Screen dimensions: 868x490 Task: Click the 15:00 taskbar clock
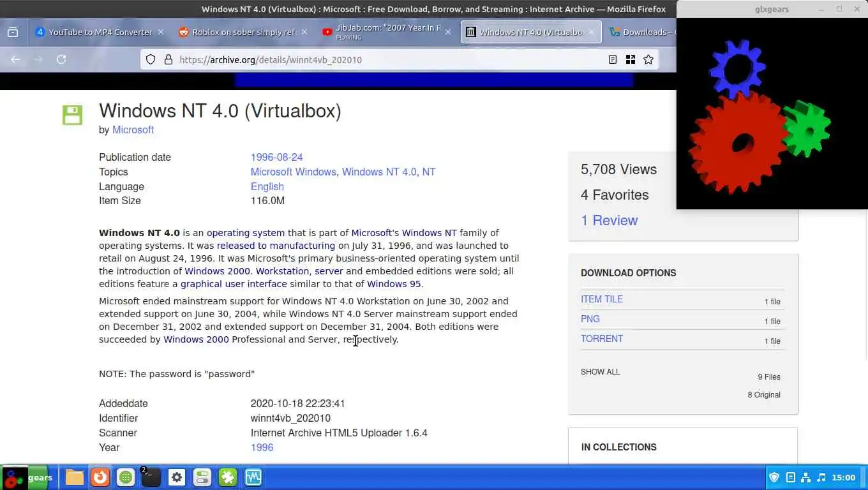coord(843,477)
